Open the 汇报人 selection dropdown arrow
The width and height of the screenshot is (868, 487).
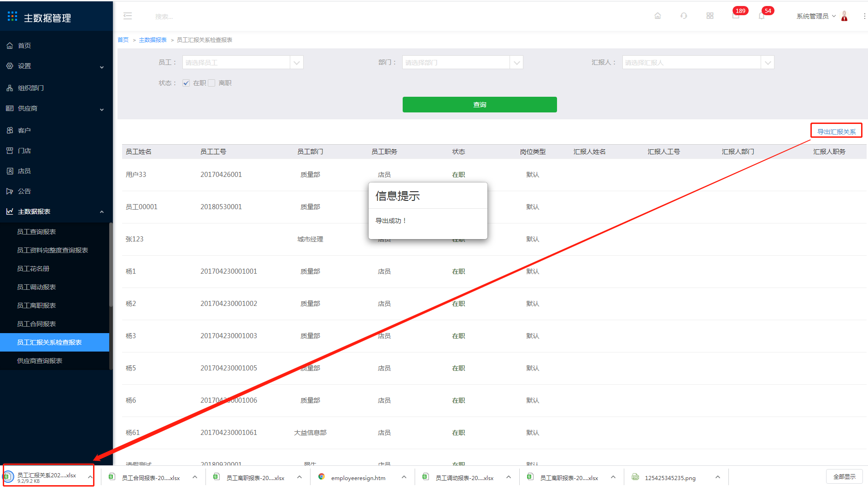pyautogui.click(x=768, y=63)
